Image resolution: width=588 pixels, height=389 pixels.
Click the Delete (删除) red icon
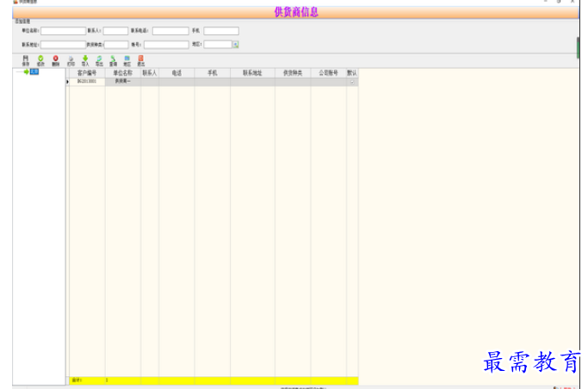click(x=55, y=59)
